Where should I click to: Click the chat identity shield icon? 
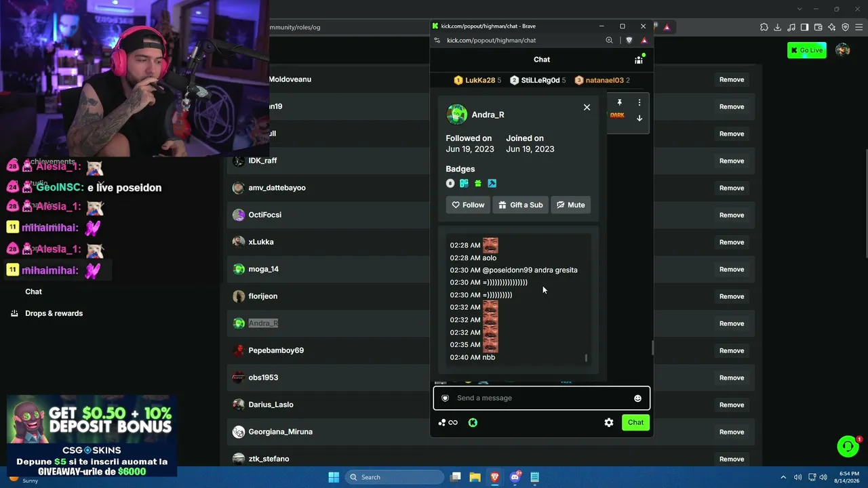click(445, 398)
